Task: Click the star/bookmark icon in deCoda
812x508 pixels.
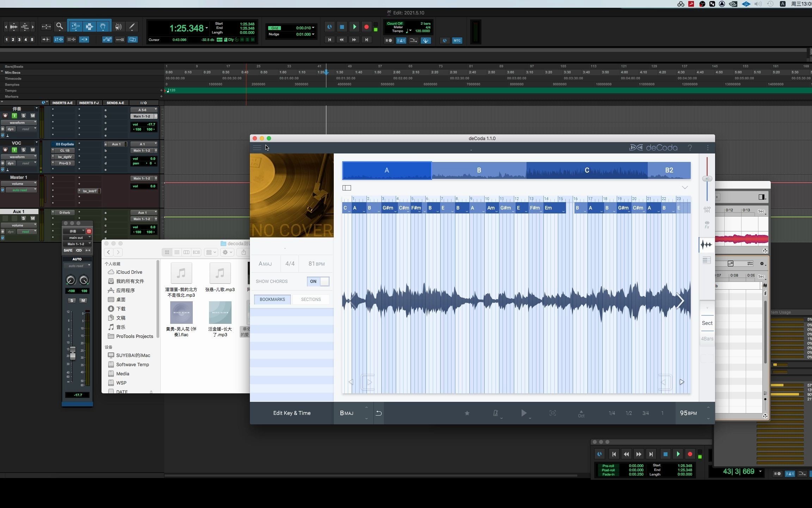Action: pyautogui.click(x=467, y=413)
